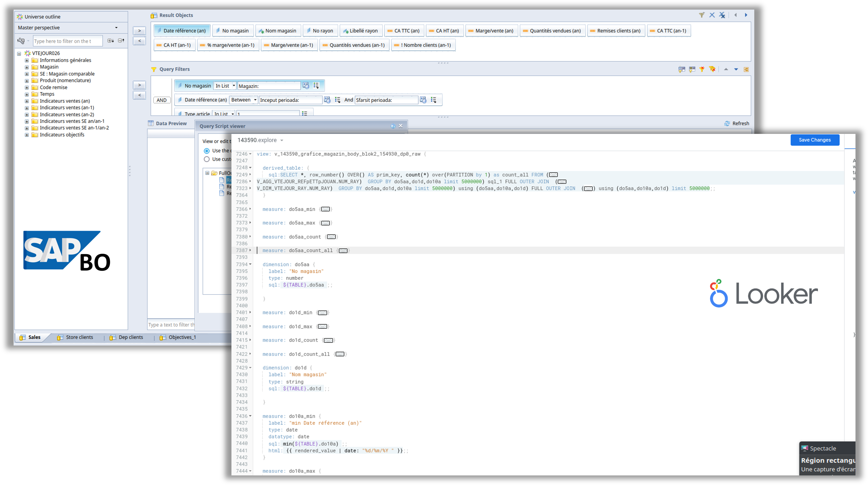
Task: Click the move filter down arrow icon
Action: click(736, 69)
